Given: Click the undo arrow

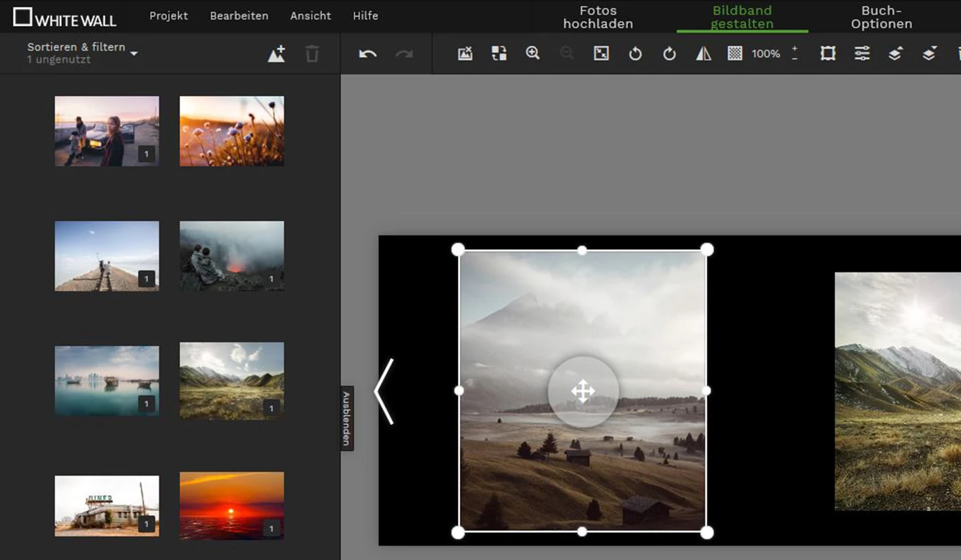Looking at the screenshot, I should (368, 54).
